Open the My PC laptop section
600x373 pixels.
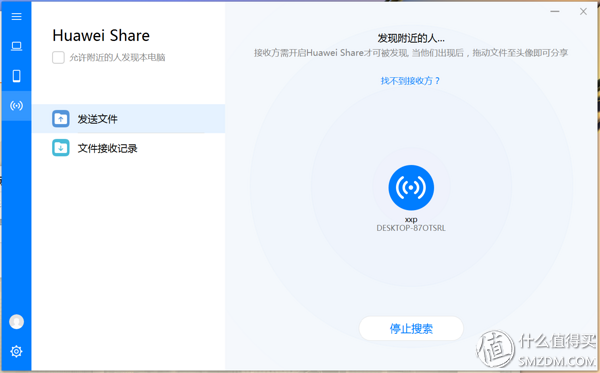click(x=16, y=46)
